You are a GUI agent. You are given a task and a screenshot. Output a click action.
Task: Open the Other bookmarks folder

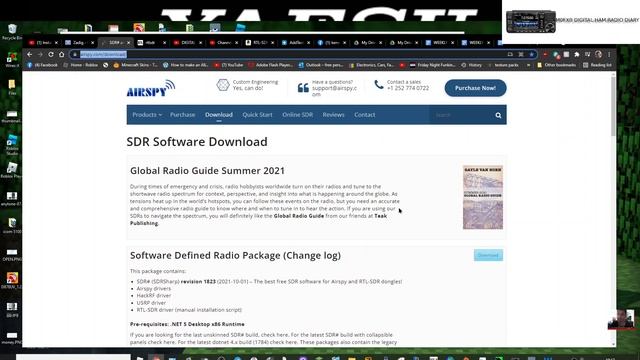pyautogui.click(x=557, y=65)
